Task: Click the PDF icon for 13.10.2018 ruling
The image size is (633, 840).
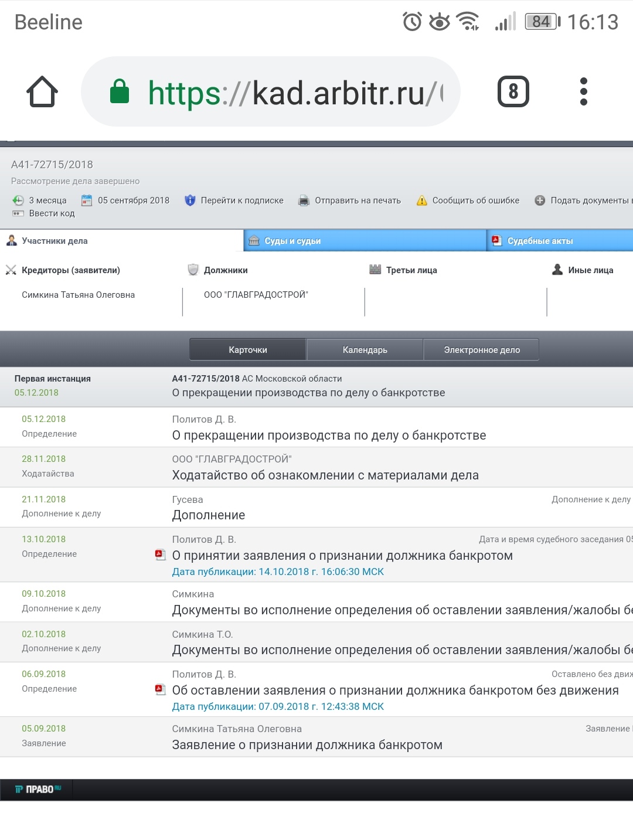Action: [160, 555]
